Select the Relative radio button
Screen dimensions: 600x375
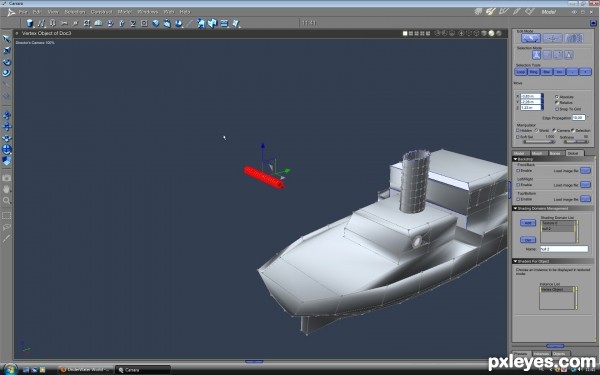click(x=557, y=103)
